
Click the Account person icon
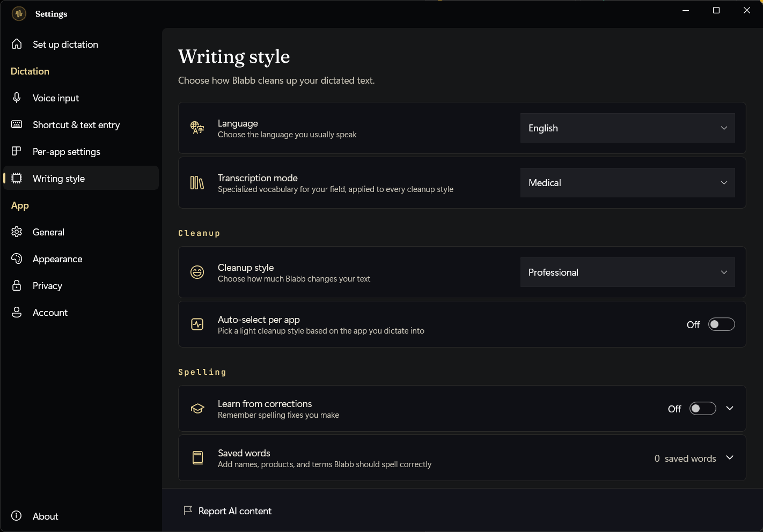coord(17,312)
